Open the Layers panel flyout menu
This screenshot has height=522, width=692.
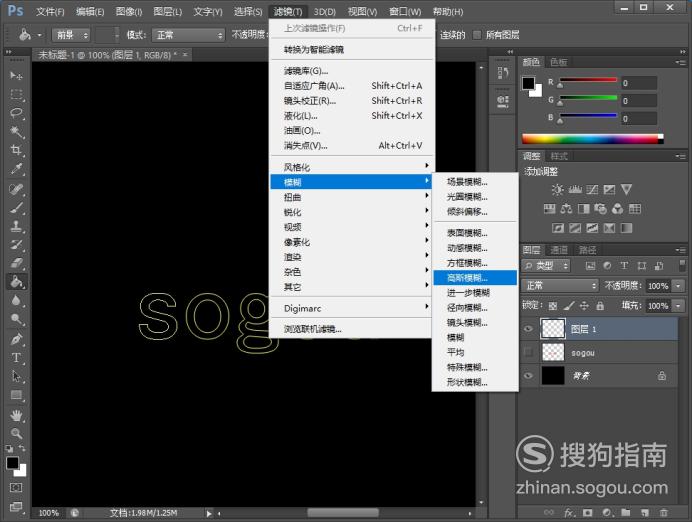click(681, 250)
